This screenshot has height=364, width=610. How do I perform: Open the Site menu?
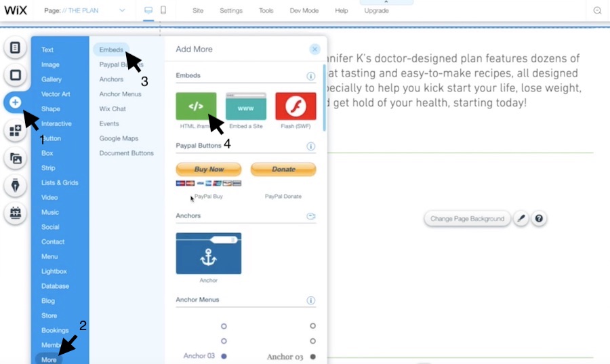tap(198, 10)
